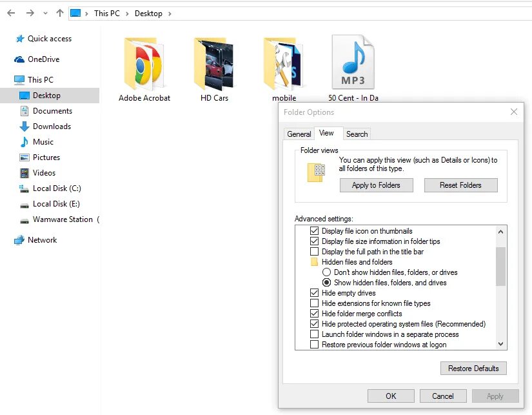The height and width of the screenshot is (415, 532).
Task: Enable Hide extensions for known file types
Action: pos(314,303)
